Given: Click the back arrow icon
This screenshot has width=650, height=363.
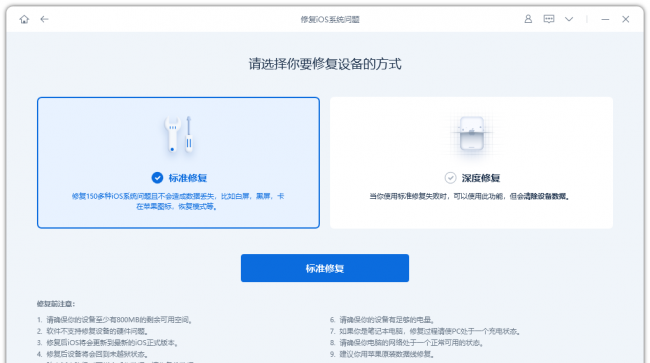Looking at the screenshot, I should coord(44,19).
